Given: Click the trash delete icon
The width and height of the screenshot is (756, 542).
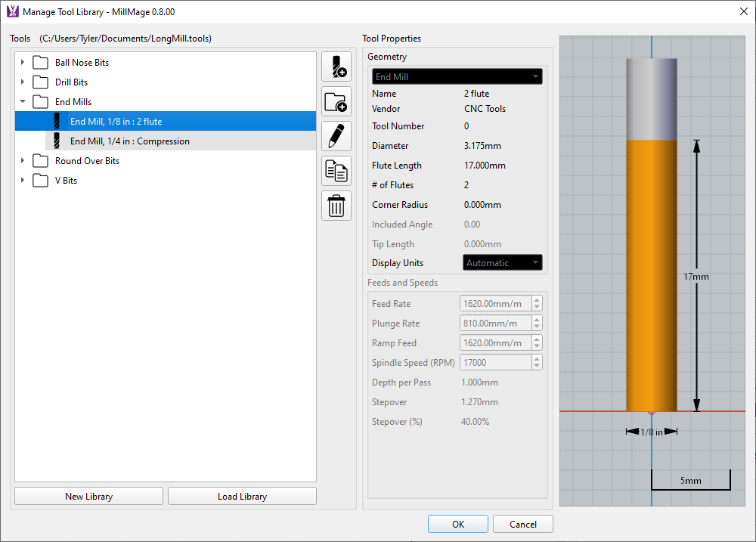Looking at the screenshot, I should click(x=336, y=206).
